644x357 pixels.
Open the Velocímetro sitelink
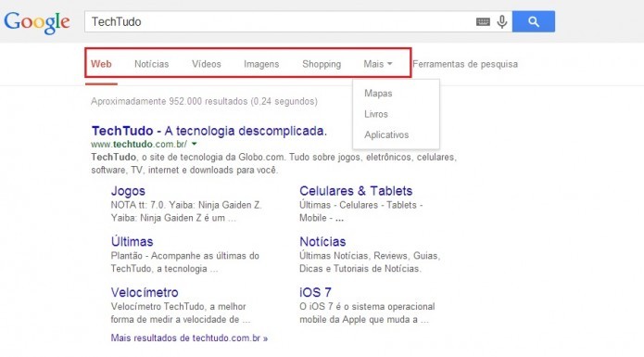(x=145, y=292)
